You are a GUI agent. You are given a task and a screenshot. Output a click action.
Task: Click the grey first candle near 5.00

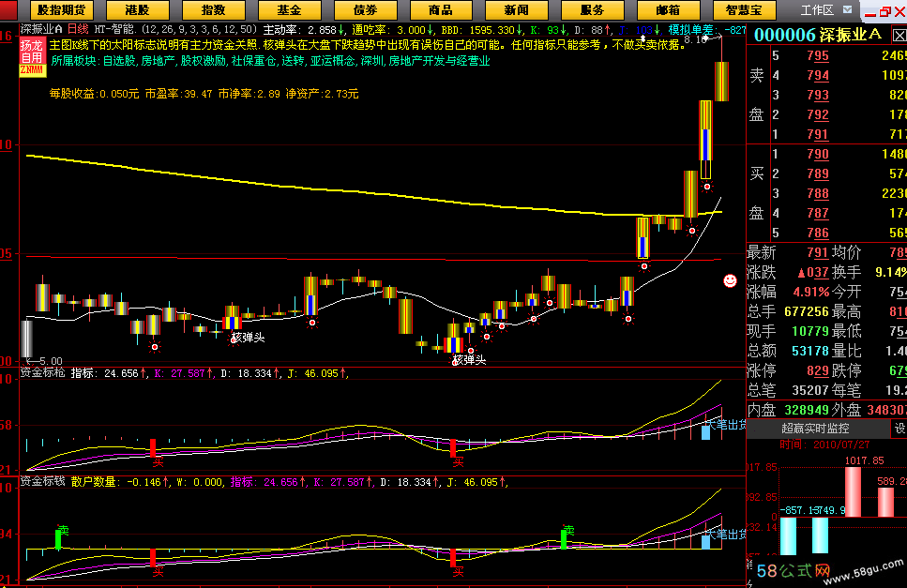26,339
